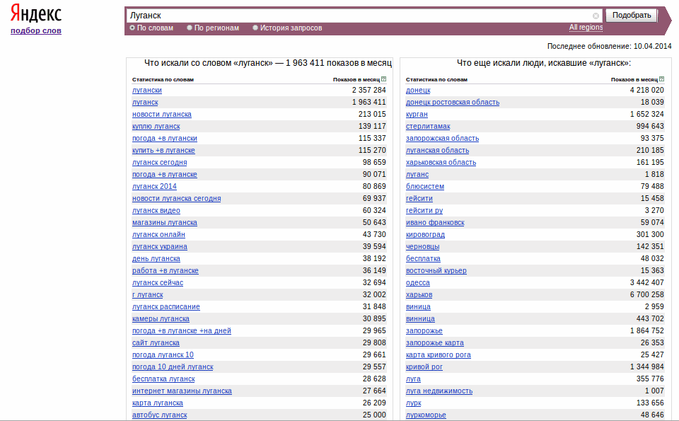Click the Яндекс logo
Viewport: 679px width, 421px height.
click(x=36, y=13)
